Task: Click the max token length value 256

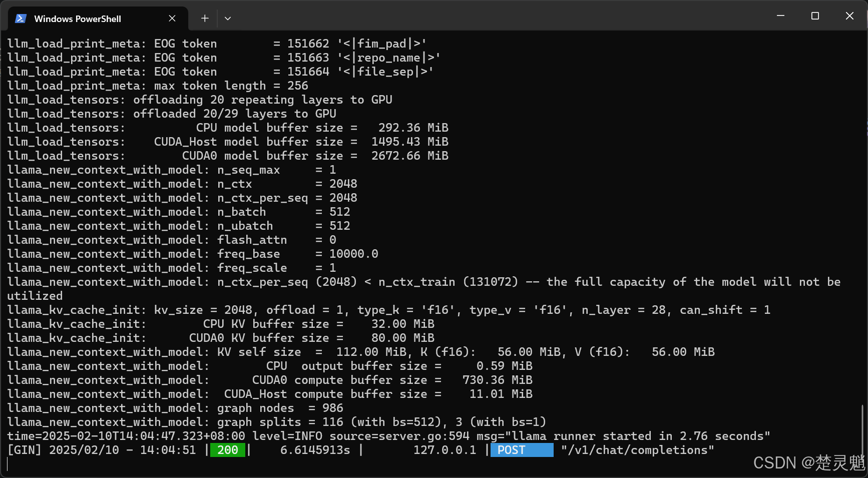Action: point(298,86)
